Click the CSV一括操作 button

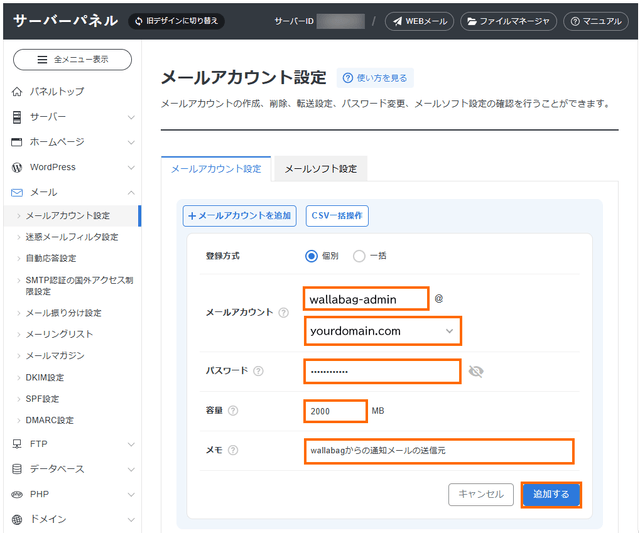click(337, 215)
